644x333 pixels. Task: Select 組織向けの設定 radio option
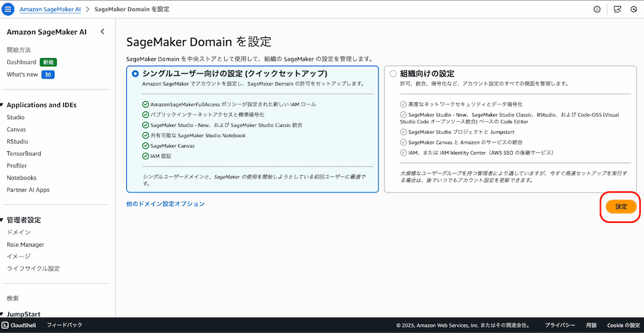coord(393,74)
